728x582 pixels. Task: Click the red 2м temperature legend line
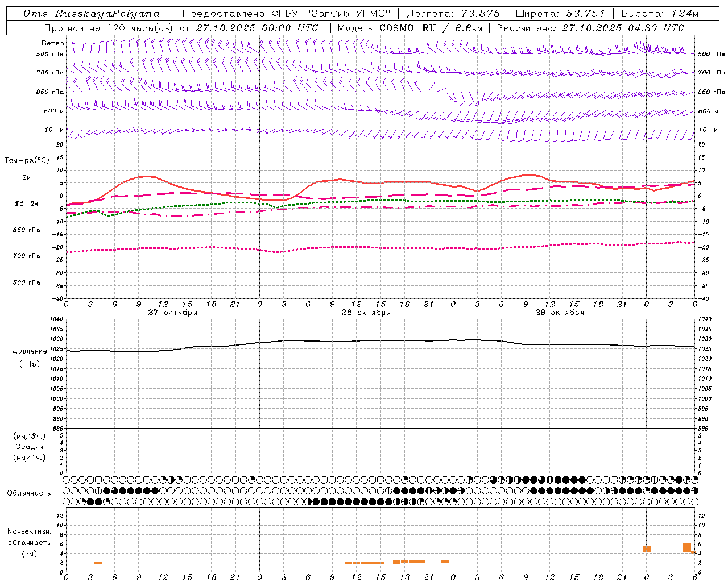26,184
